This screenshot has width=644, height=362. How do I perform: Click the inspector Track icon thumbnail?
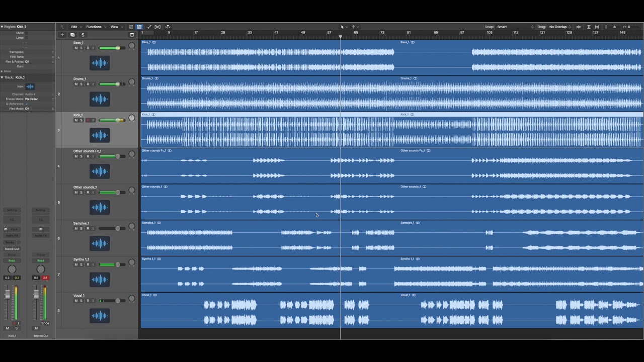30,86
